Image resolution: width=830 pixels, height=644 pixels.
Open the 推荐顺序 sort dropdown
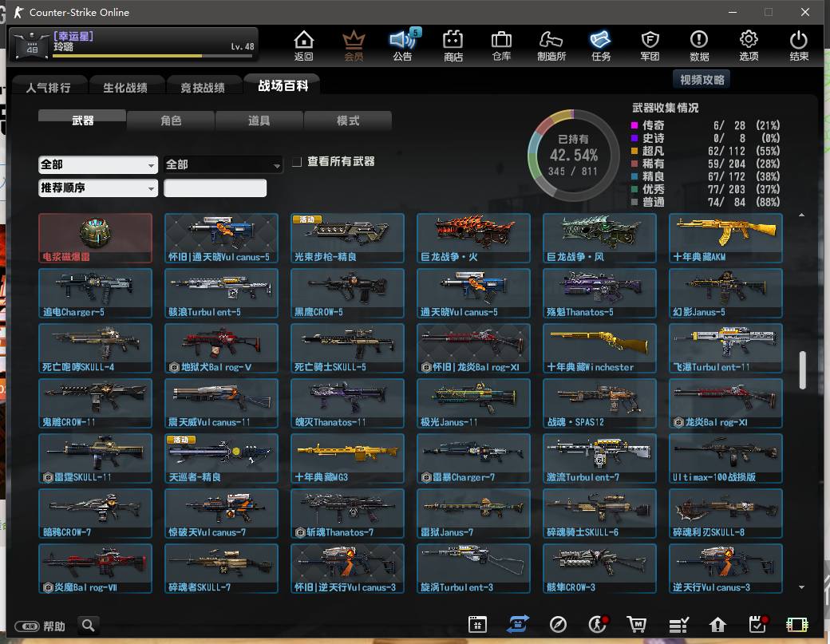tap(98, 188)
